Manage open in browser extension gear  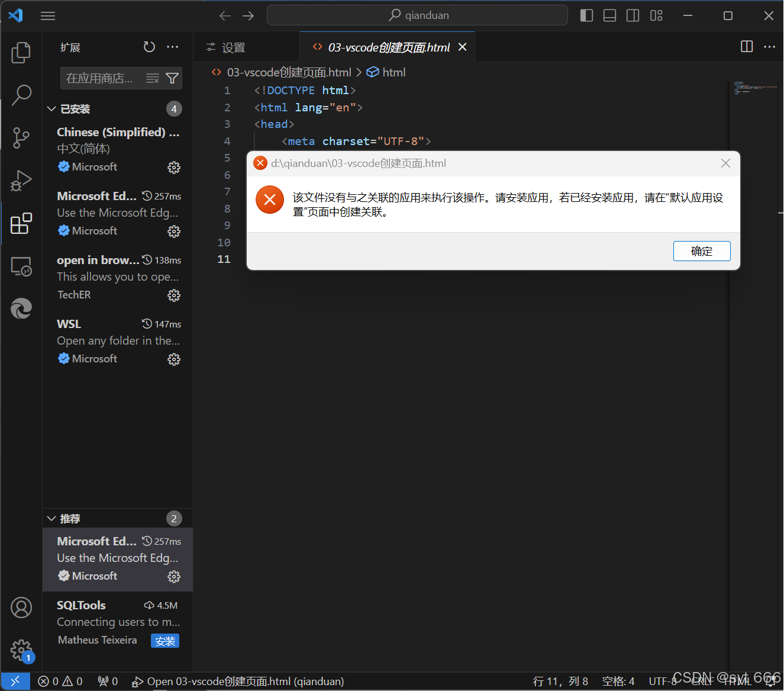(x=174, y=295)
